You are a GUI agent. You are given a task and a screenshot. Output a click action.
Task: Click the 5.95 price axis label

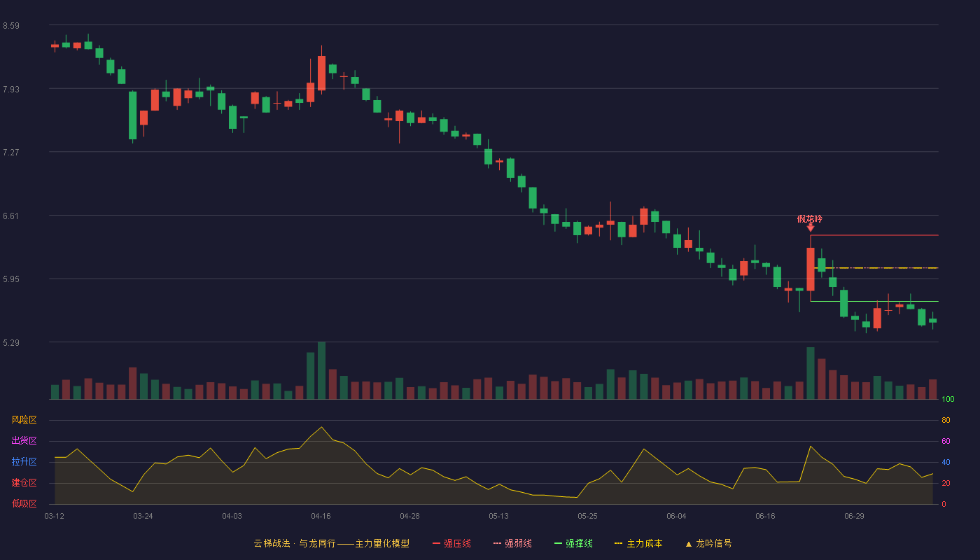tap(10, 279)
